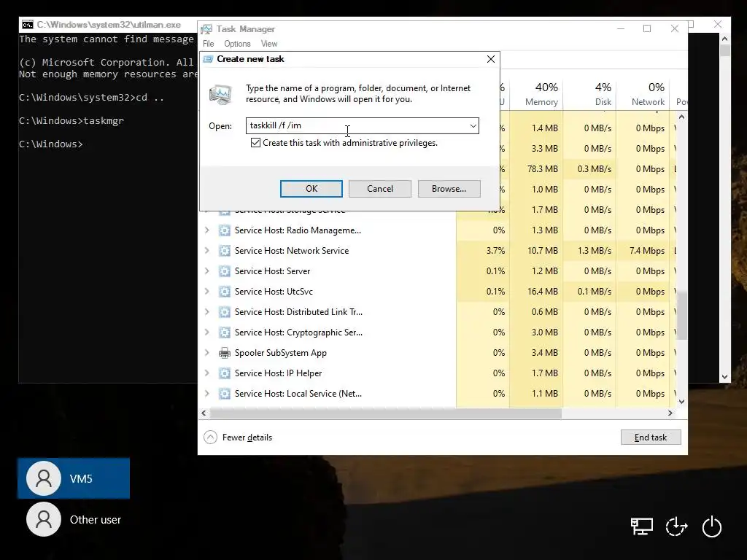Sort by the Network column header
This screenshot has width=747, height=560.
[643, 94]
